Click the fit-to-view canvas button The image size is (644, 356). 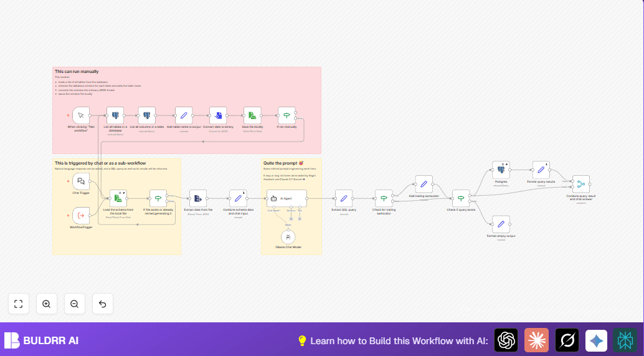pyautogui.click(x=19, y=304)
